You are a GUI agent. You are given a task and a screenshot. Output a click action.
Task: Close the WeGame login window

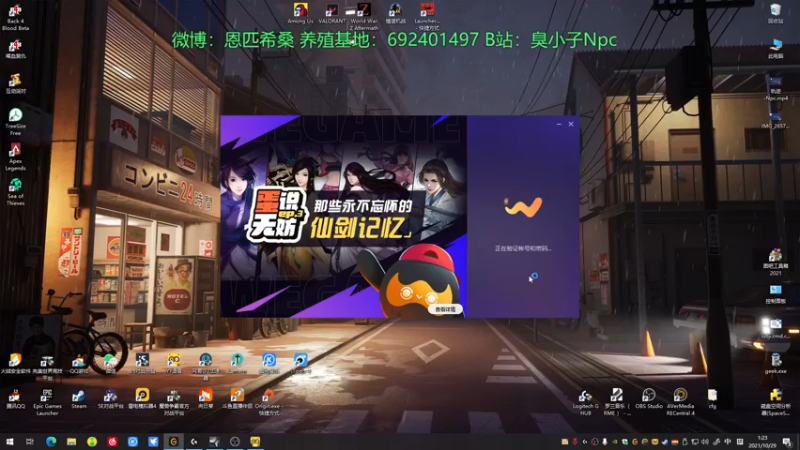571,124
